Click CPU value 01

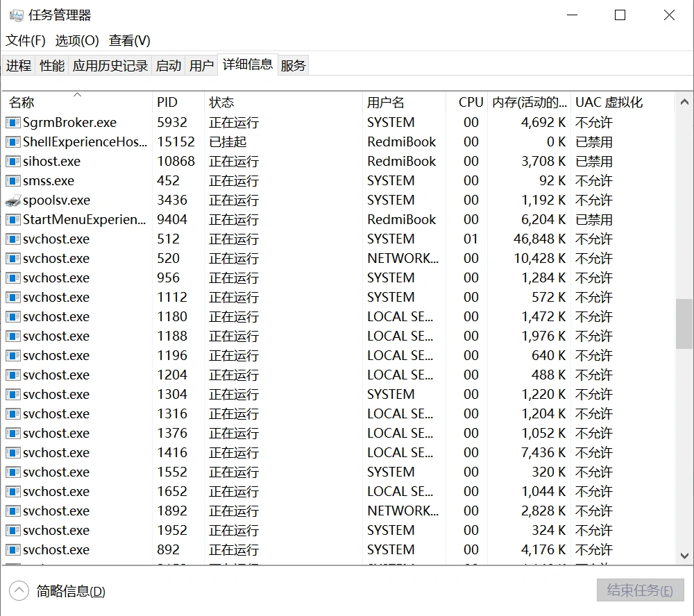click(x=471, y=239)
